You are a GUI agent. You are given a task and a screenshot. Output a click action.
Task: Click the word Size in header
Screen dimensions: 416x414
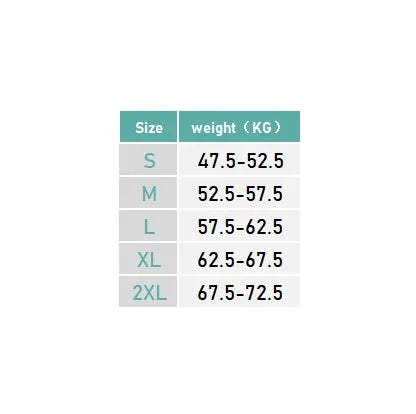(149, 128)
